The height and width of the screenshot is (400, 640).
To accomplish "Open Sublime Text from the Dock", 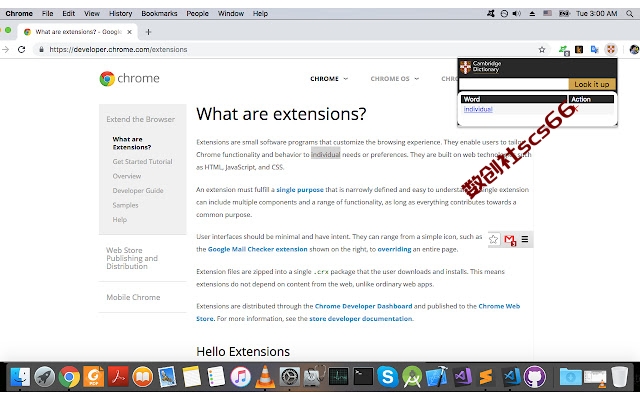I will pos(486,376).
